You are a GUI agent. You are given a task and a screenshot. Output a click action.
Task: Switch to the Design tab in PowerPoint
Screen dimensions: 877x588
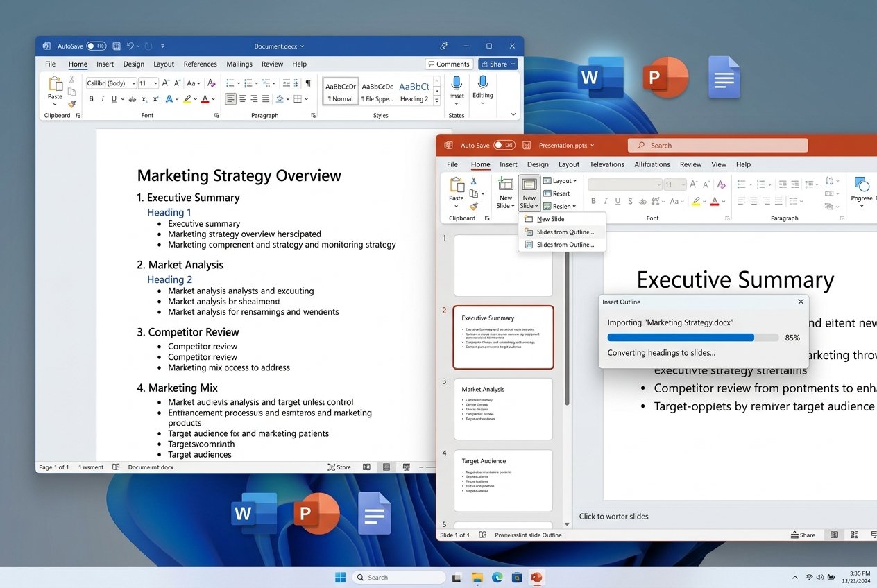tap(538, 164)
